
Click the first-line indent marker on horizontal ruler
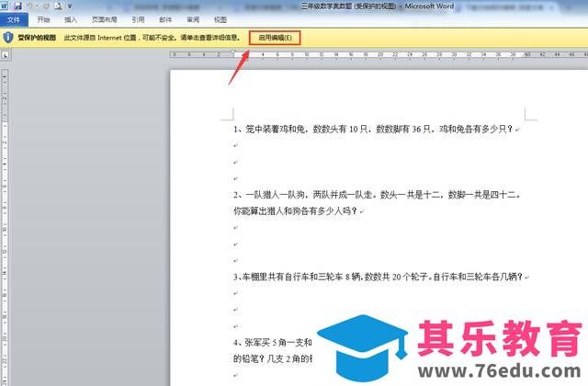(232, 51)
